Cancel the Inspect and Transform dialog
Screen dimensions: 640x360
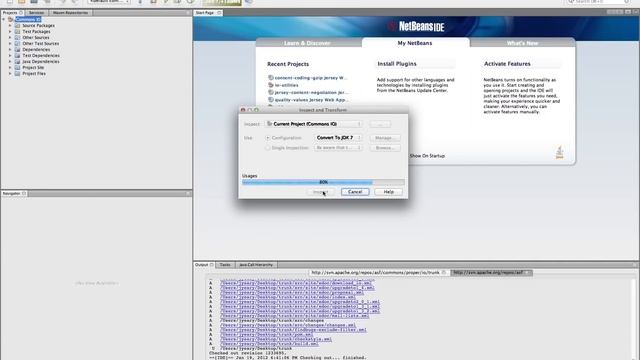355,192
